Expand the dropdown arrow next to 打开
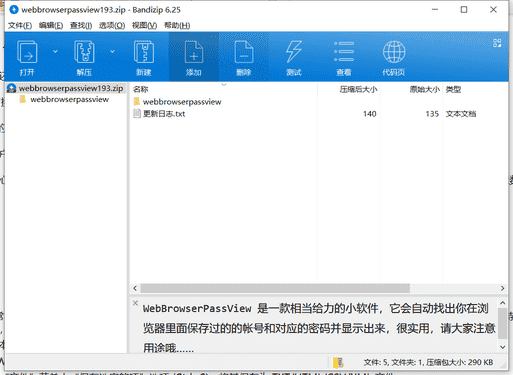 [x=55, y=51]
